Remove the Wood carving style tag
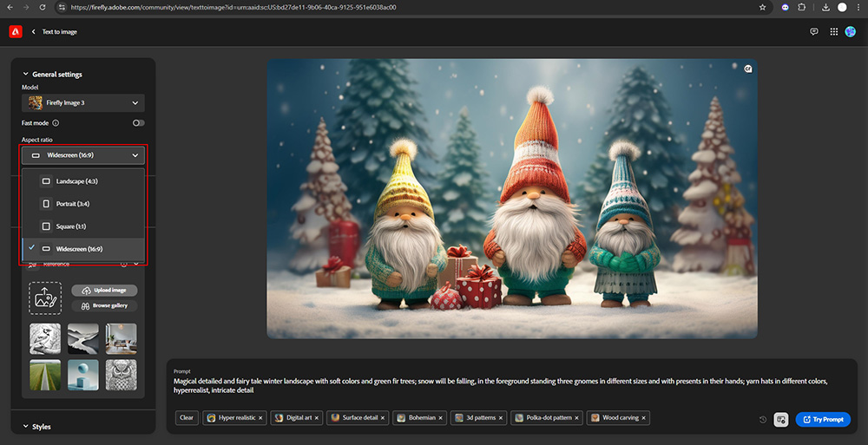Viewport: 868px width, 445px height. [x=645, y=418]
